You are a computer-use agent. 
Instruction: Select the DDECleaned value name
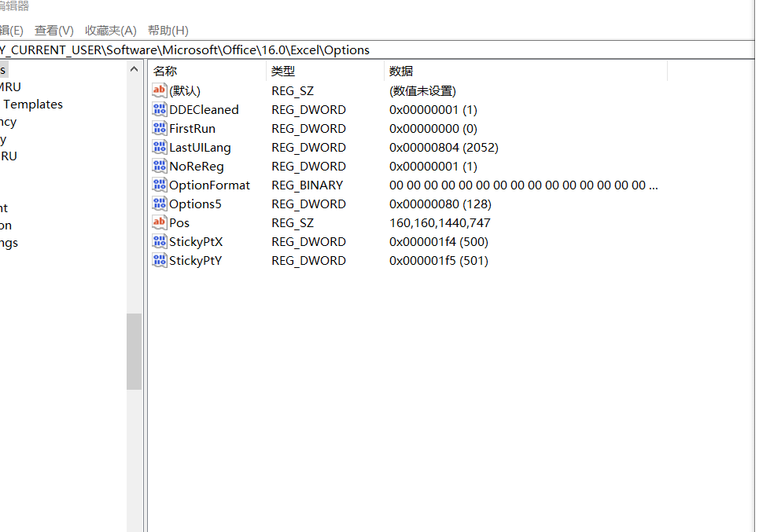click(204, 110)
